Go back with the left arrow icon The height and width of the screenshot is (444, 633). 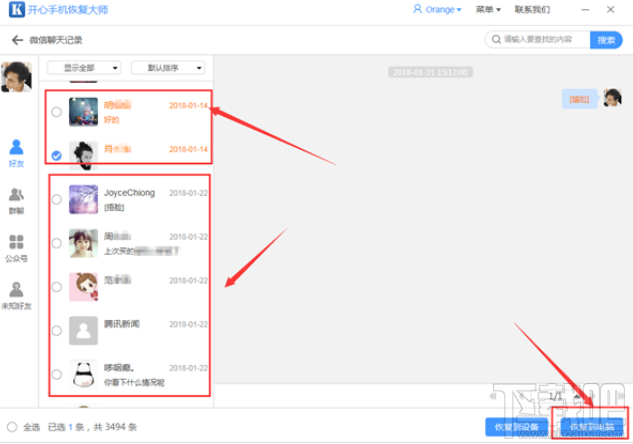(x=17, y=40)
